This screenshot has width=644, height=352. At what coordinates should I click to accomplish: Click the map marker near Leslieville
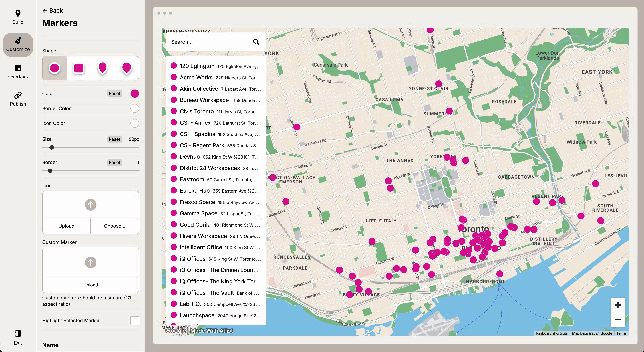(595, 184)
